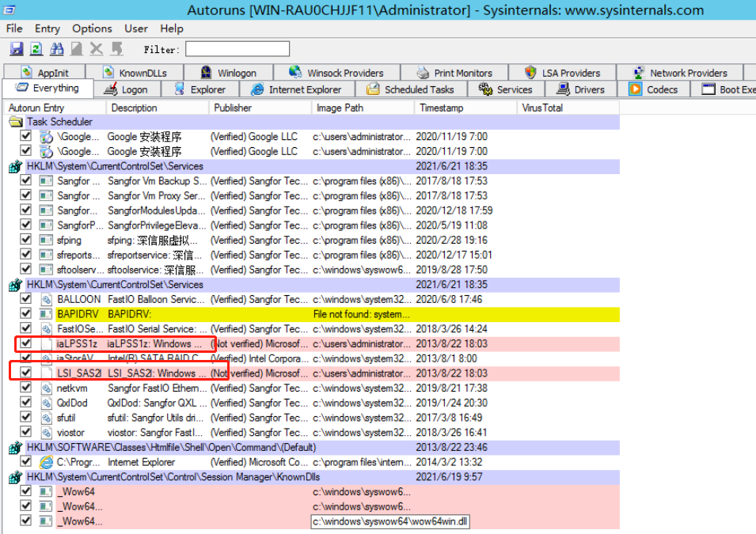Switch to the Drivers tab

[581, 89]
